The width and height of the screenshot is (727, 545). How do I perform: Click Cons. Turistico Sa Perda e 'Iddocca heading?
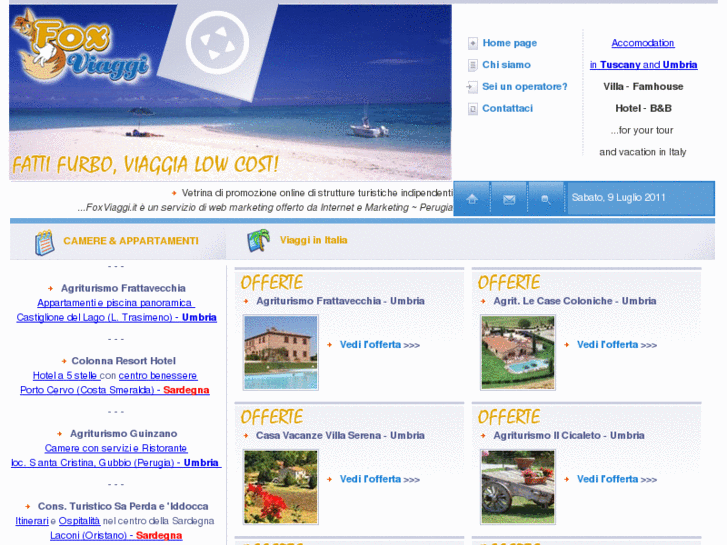tap(123, 506)
